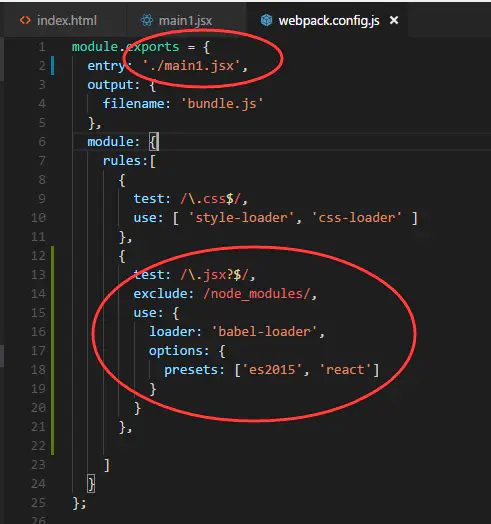491x524 pixels.
Task: Select the webpack.config.js tab
Action: tap(329, 21)
